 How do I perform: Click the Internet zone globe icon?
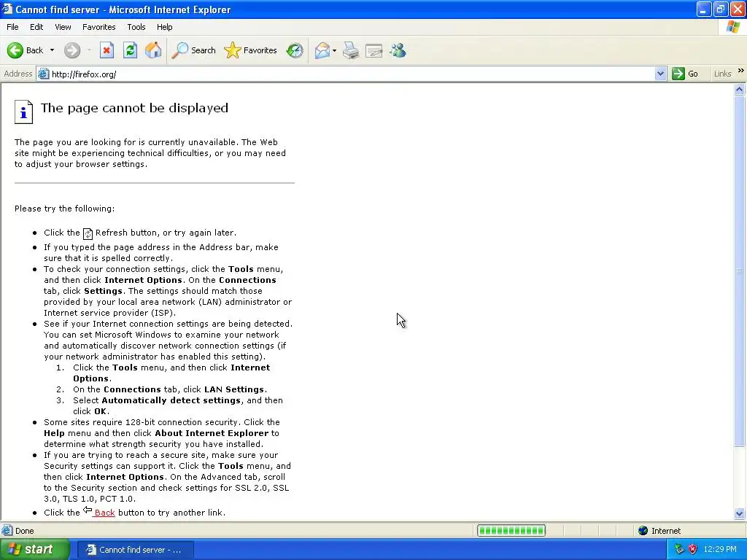pyautogui.click(x=643, y=531)
